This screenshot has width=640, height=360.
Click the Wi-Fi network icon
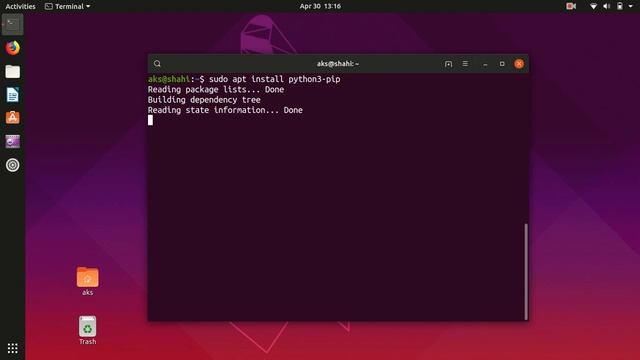[593, 6]
